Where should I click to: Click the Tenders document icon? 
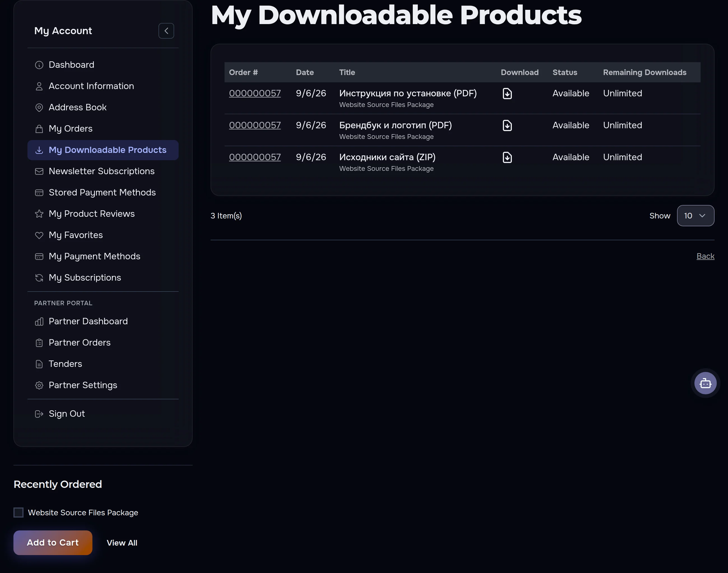tap(39, 364)
